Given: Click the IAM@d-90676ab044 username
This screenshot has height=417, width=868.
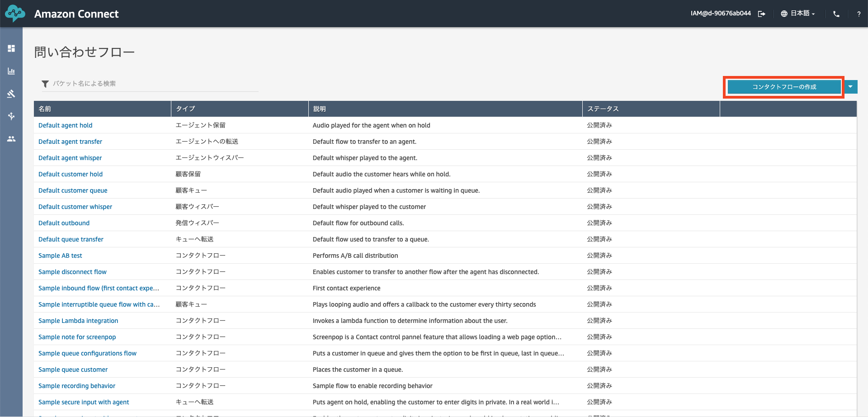Looking at the screenshot, I should [721, 14].
